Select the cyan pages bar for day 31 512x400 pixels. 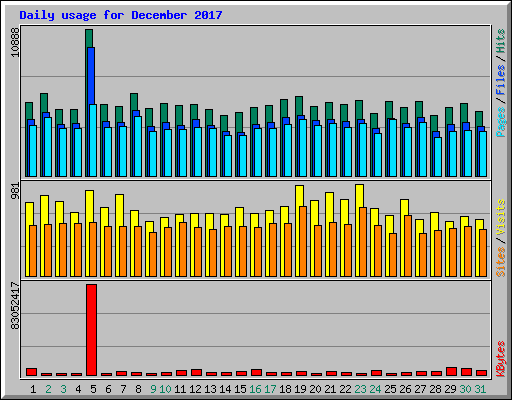[483, 154]
